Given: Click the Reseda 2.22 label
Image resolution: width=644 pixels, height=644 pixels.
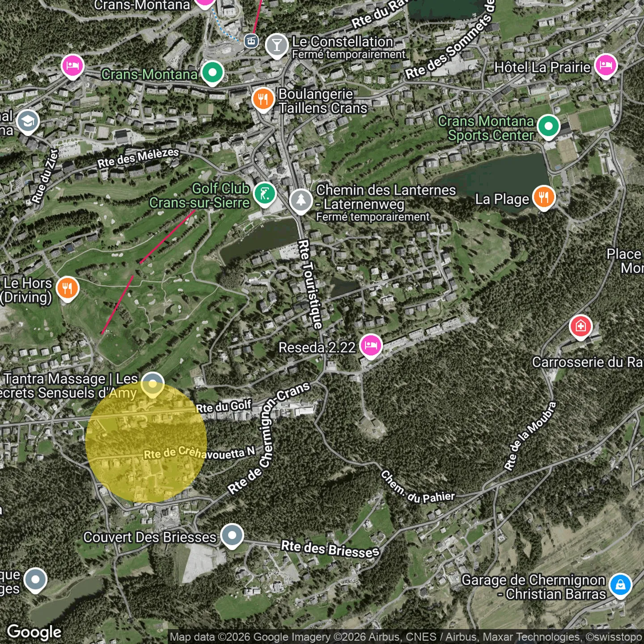Looking at the screenshot, I should point(317,347).
